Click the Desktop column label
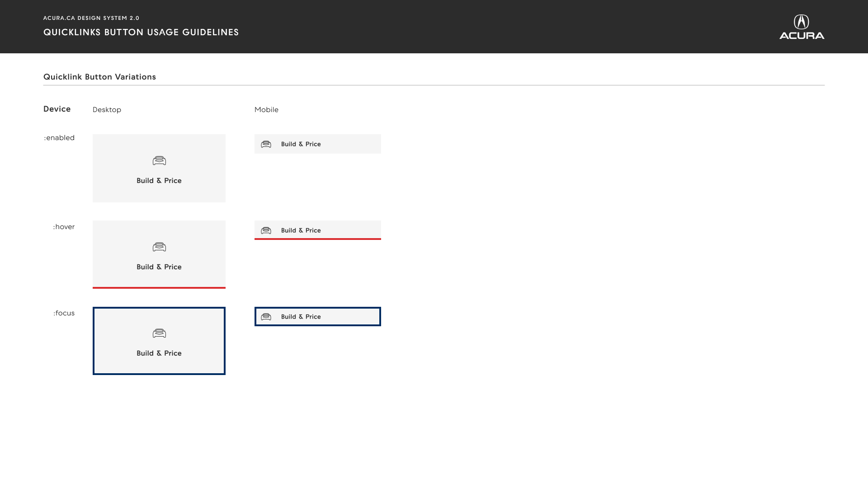 pyautogui.click(x=107, y=110)
